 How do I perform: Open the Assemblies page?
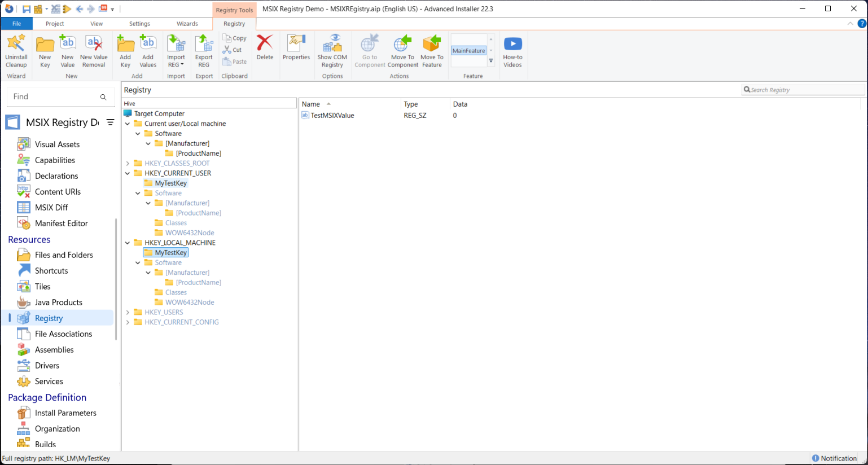pos(54,350)
